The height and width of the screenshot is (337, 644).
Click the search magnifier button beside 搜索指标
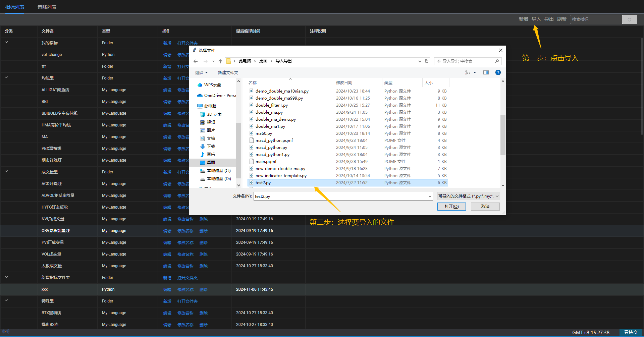pyautogui.click(x=630, y=19)
